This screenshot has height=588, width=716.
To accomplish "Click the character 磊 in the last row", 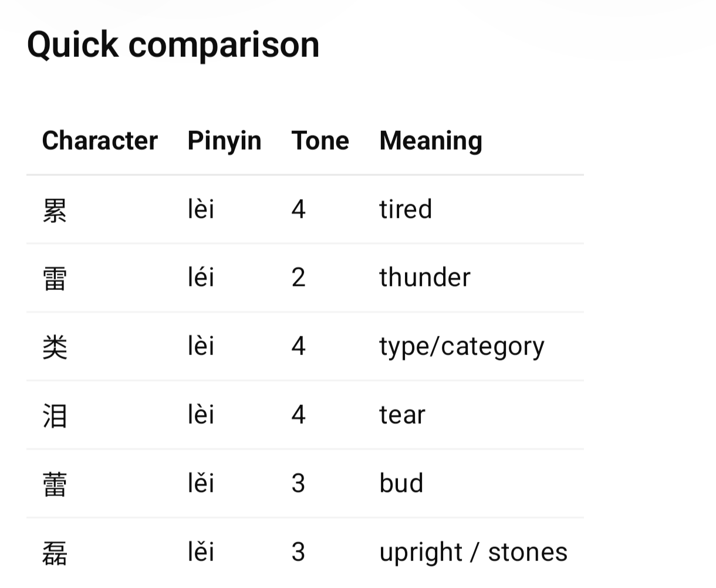I will click(x=55, y=553).
